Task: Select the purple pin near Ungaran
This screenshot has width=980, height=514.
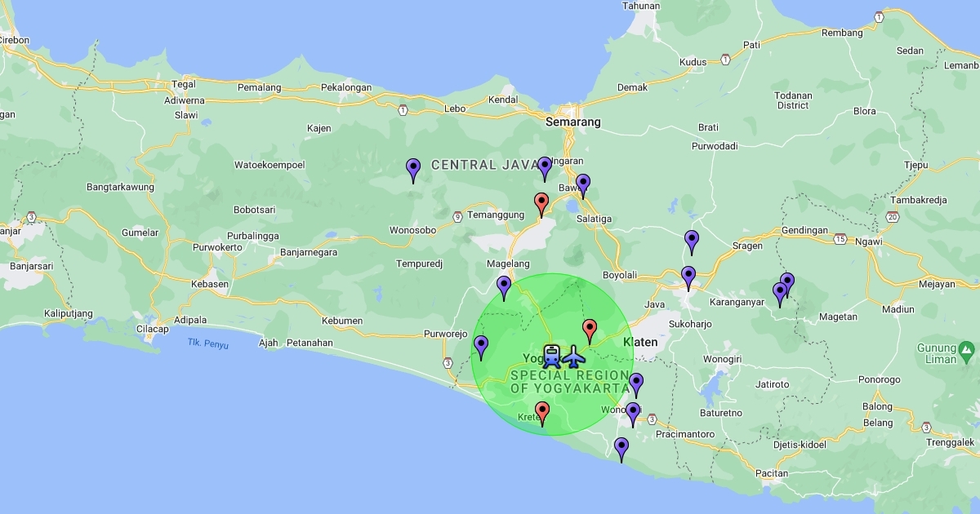Action: (545, 168)
